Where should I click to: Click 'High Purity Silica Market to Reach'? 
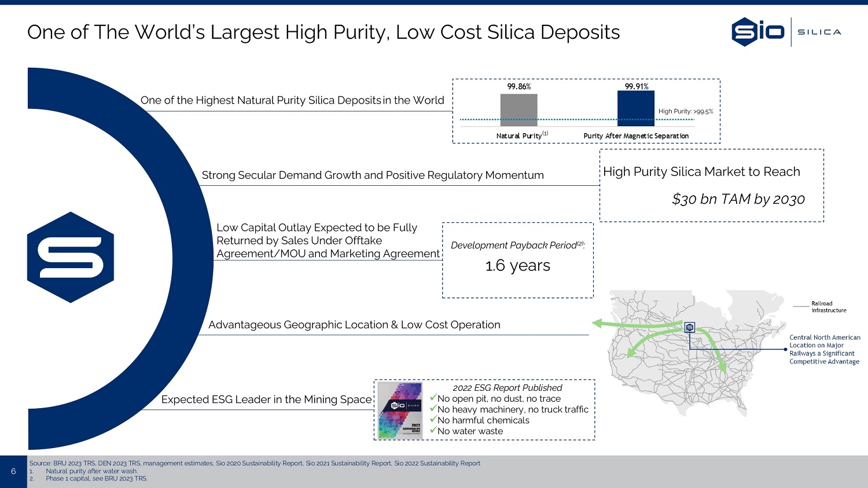pos(701,172)
